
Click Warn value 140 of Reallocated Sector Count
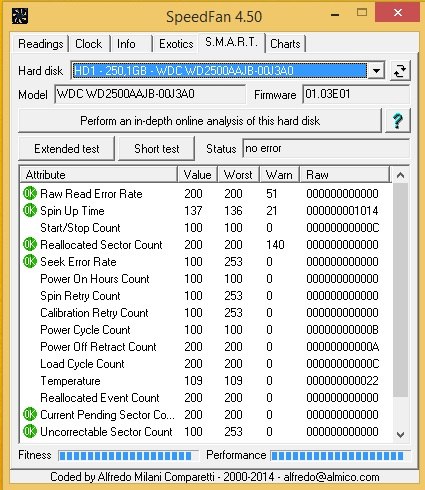coord(275,245)
